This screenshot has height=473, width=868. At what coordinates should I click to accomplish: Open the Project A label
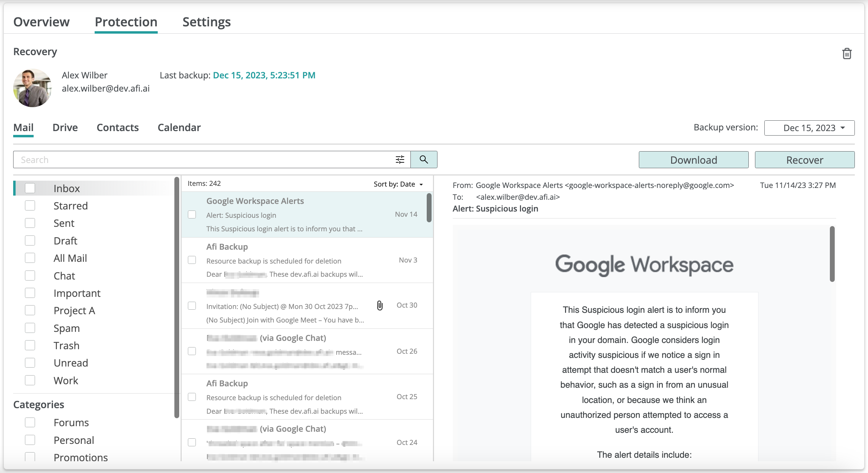click(x=74, y=310)
